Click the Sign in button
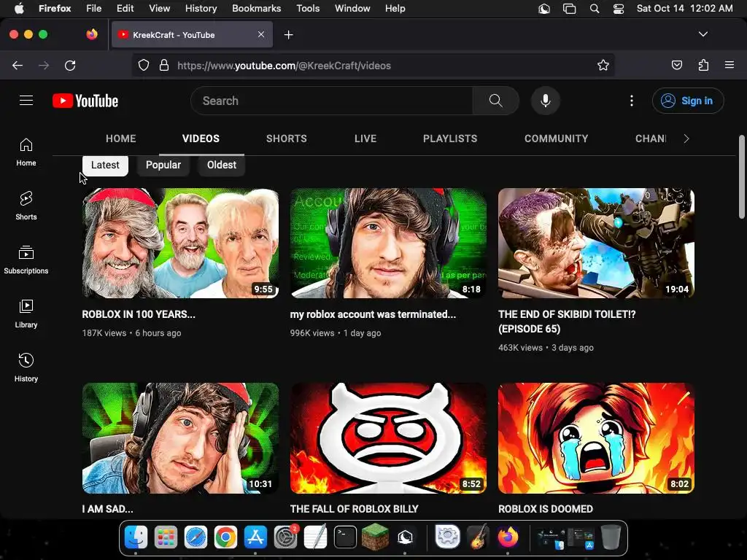The height and width of the screenshot is (560, 747). (688, 101)
